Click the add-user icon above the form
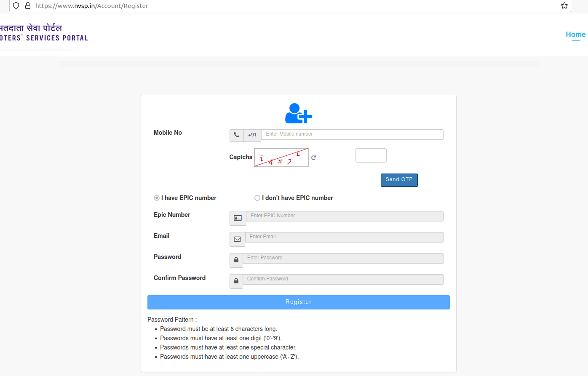The width and height of the screenshot is (588, 376). point(298,113)
